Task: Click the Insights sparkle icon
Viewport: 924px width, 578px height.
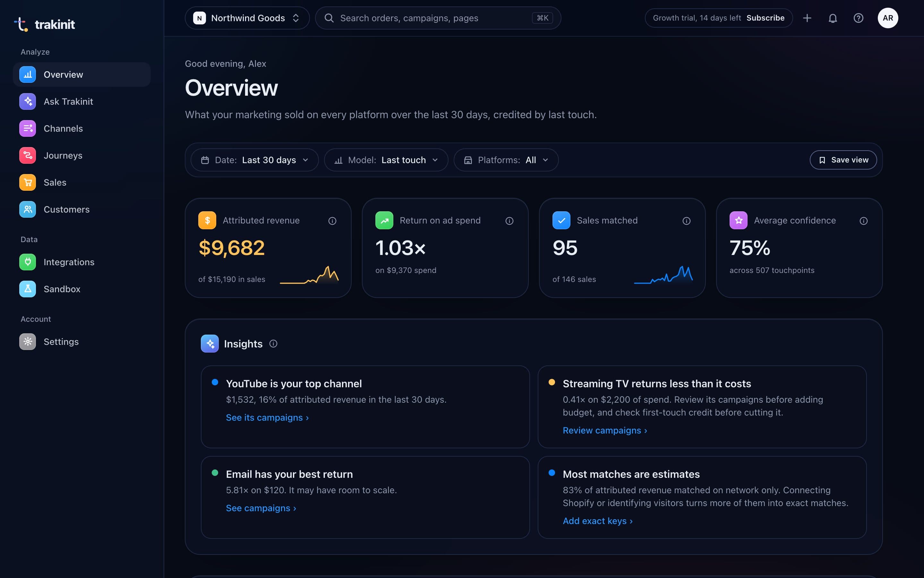Action: pyautogui.click(x=210, y=344)
